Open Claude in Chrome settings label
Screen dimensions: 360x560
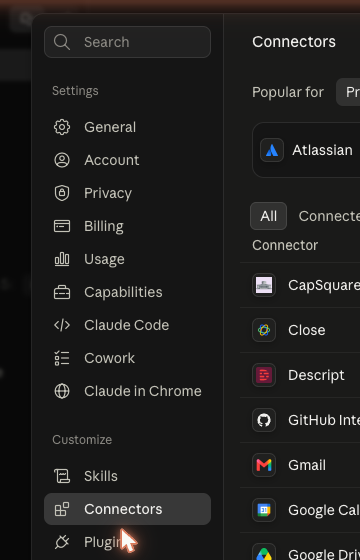click(x=143, y=391)
